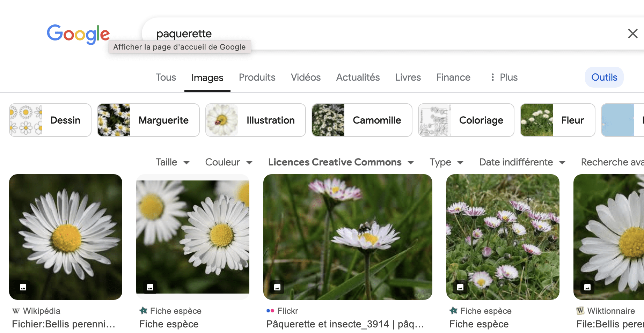Click the three-dots icon beside Plus
Image resolution: width=644 pixels, height=333 pixels.
(x=492, y=77)
